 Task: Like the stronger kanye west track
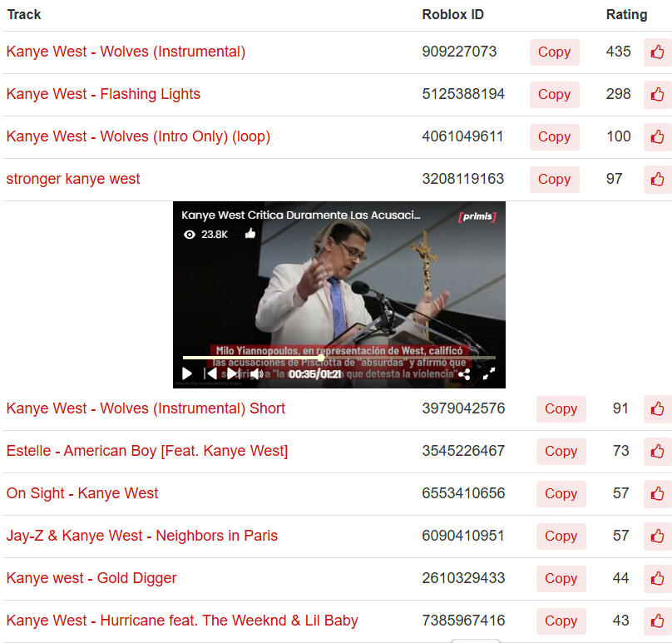tap(657, 179)
